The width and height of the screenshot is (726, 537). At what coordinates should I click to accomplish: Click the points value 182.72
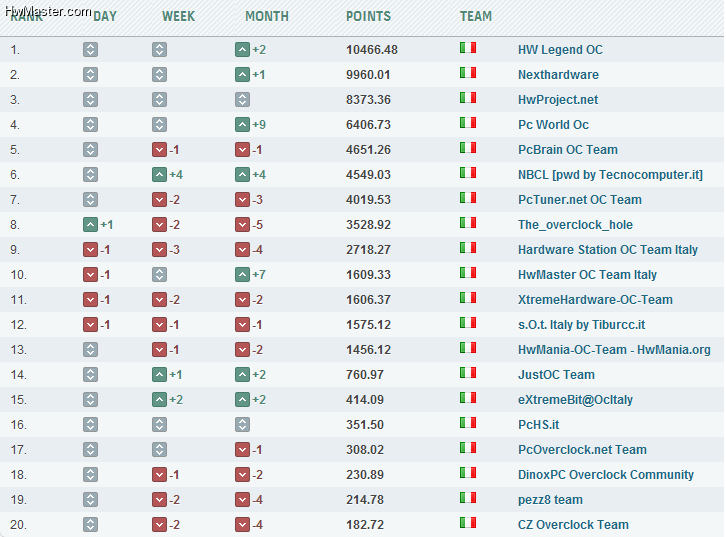click(x=365, y=525)
